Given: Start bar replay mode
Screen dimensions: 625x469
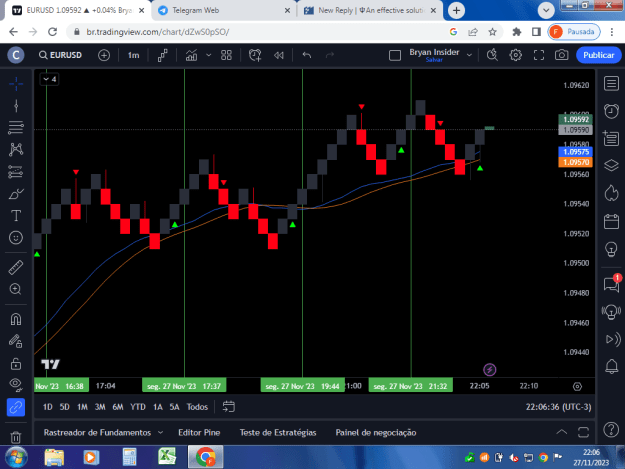Looking at the screenshot, I should (279, 55).
